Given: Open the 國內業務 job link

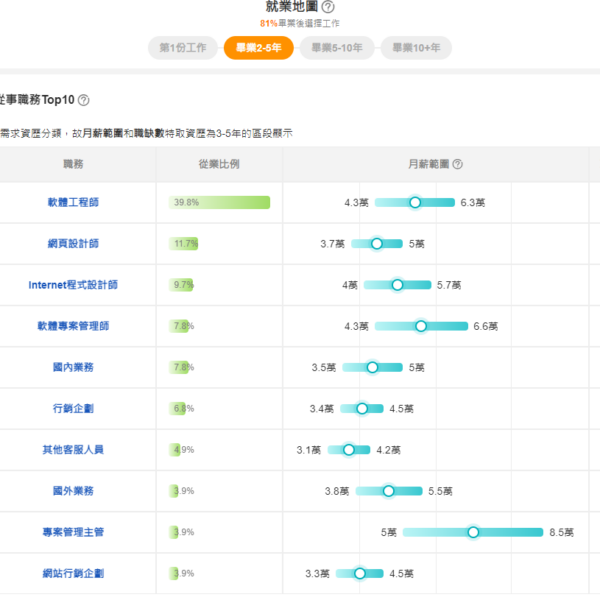Looking at the screenshot, I should [73, 367].
